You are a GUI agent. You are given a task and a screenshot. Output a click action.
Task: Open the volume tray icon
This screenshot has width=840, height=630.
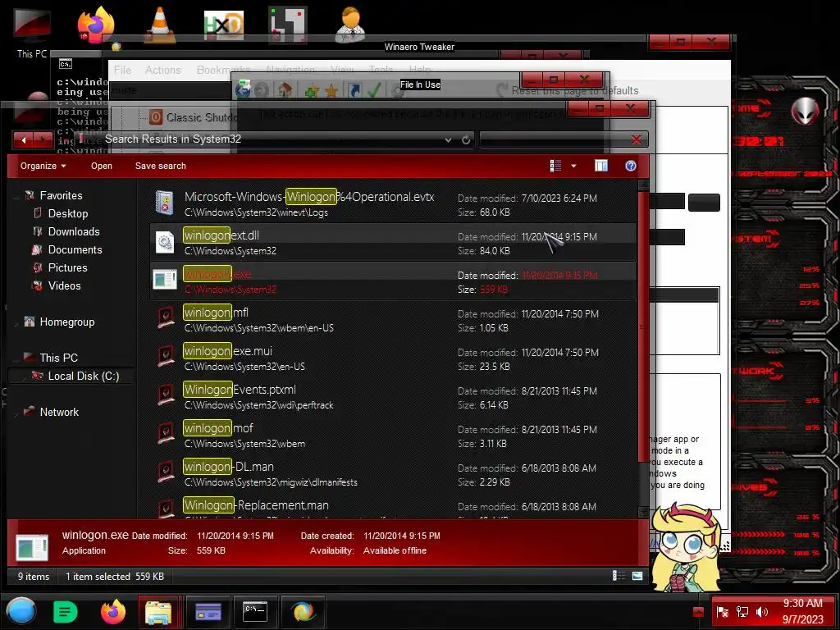(x=762, y=612)
